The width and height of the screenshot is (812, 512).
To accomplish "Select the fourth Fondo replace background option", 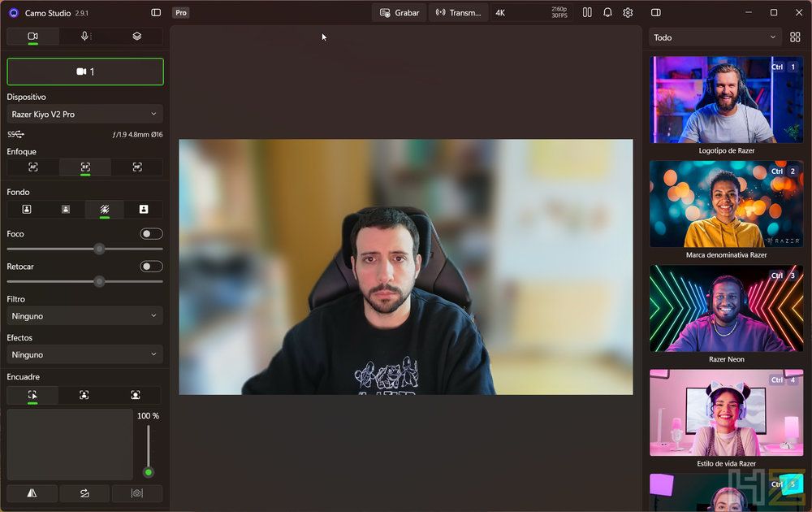I will point(144,209).
